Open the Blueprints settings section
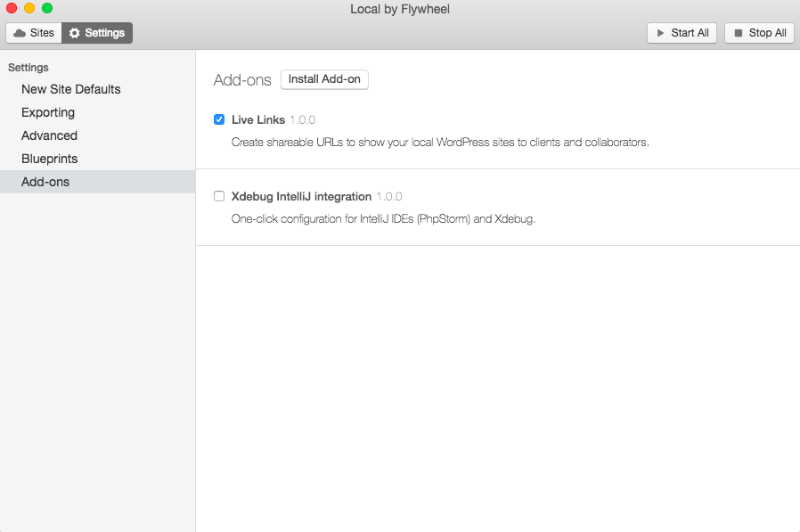800x532 pixels. [x=97, y=159]
